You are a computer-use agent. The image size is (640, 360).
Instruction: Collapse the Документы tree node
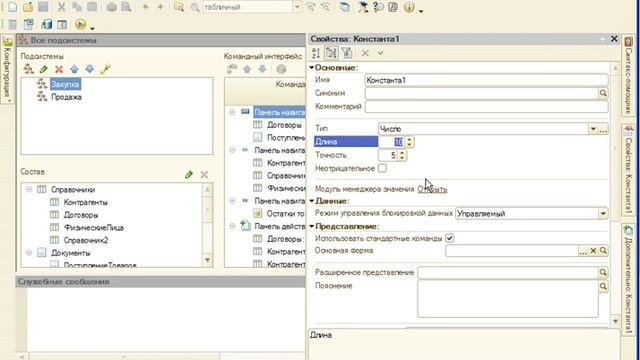pyautogui.click(x=29, y=253)
